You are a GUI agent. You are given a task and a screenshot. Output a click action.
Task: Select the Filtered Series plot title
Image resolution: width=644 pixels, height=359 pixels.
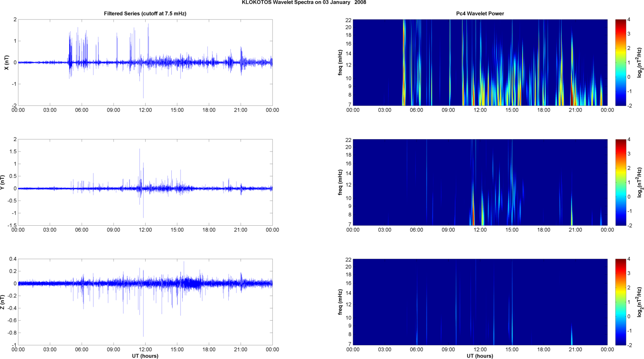(x=145, y=13)
